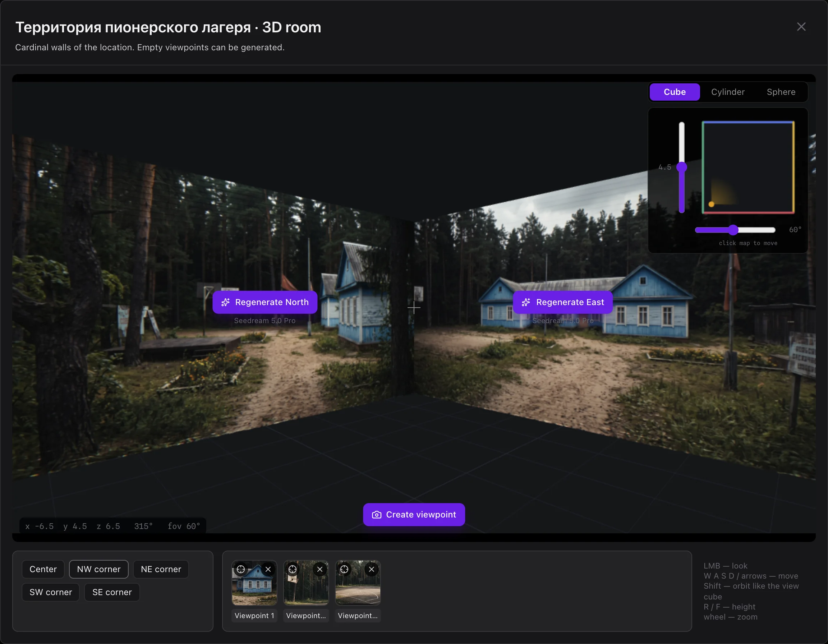828x644 pixels.
Task: Switch projection to Cube mode
Action: [x=675, y=92]
